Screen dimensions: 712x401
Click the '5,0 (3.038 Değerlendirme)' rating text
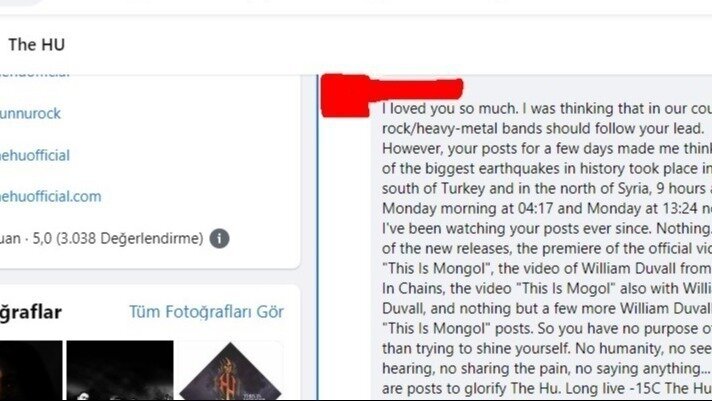[x=118, y=238]
